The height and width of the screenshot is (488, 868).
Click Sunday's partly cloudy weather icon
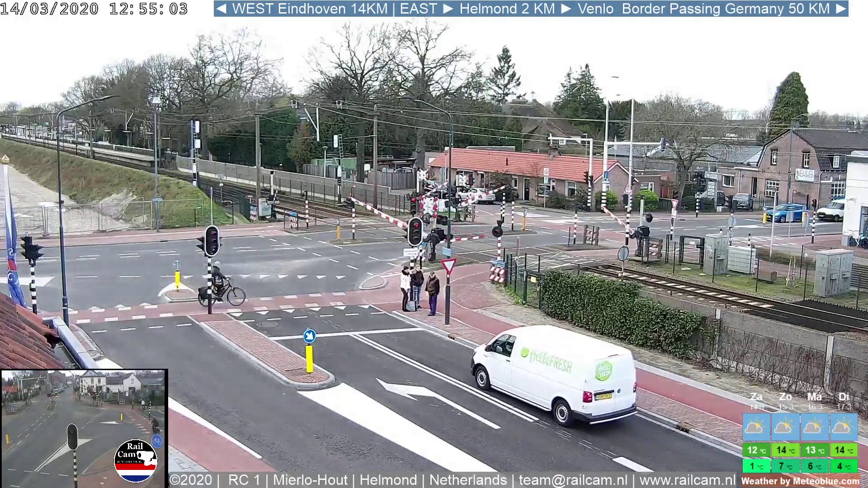[785, 427]
